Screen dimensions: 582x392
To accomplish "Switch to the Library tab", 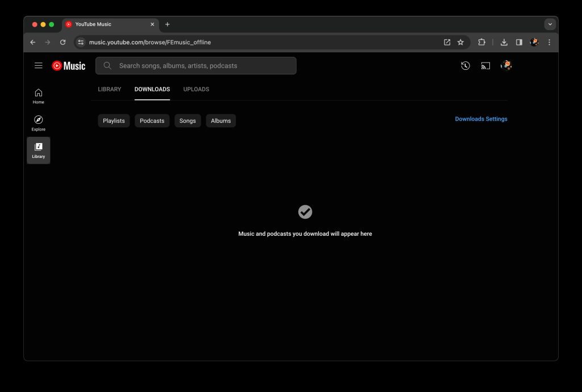I will (x=110, y=89).
